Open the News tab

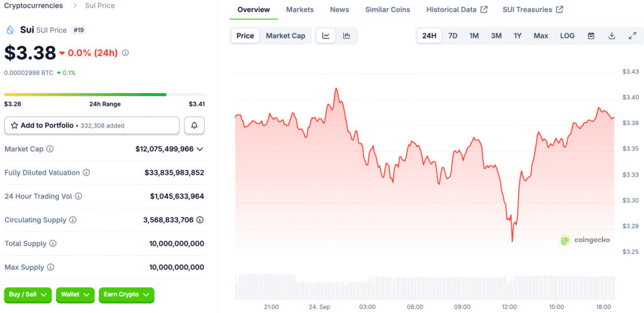[x=340, y=9]
